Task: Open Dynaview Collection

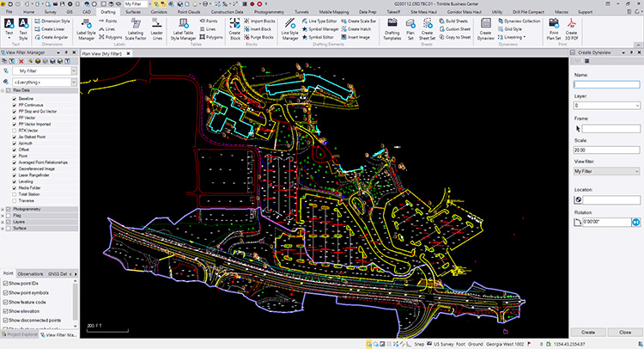Action: (x=519, y=21)
